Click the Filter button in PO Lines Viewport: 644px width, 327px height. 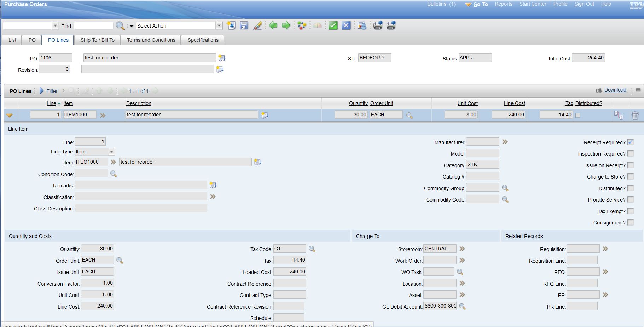click(x=52, y=91)
